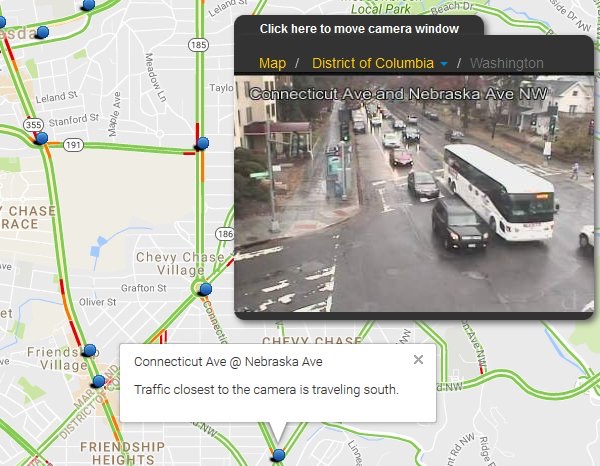The width and height of the screenshot is (600, 466).
Task: Click the 'Click here to move camera window' tab
Action: (359, 28)
